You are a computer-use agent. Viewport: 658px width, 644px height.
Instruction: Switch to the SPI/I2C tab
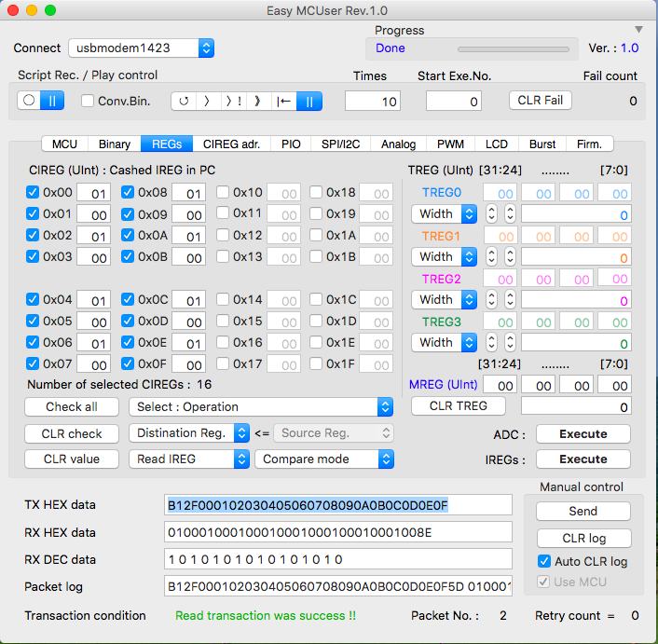tap(341, 144)
